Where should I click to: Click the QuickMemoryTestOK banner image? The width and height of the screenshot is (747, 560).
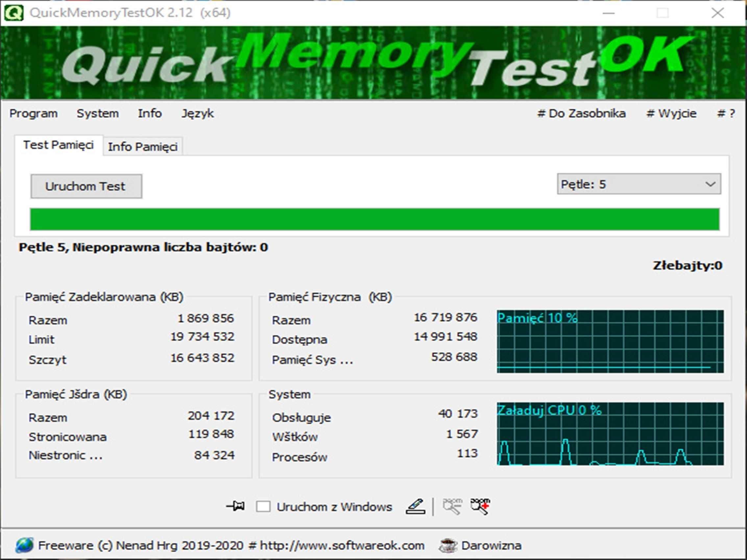[373, 63]
